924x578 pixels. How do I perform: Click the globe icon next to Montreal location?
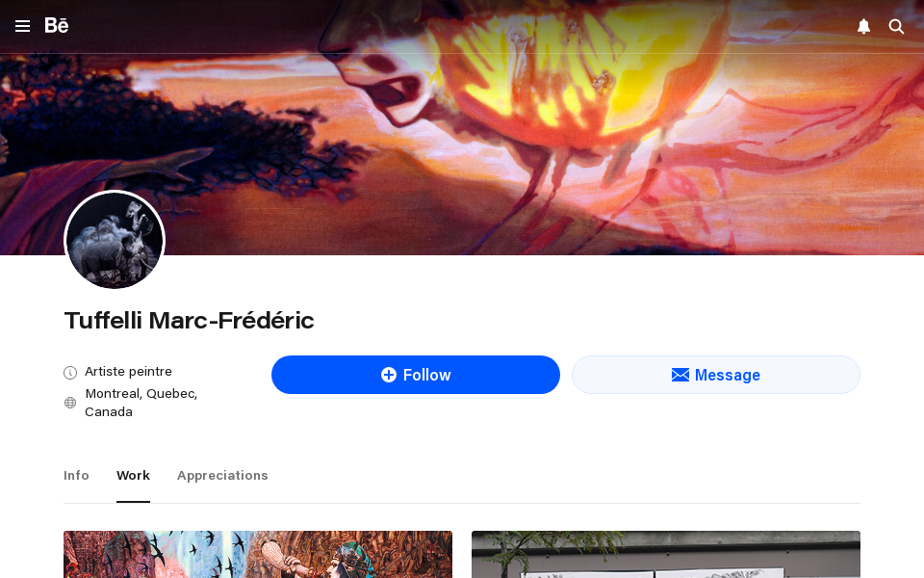pos(70,403)
